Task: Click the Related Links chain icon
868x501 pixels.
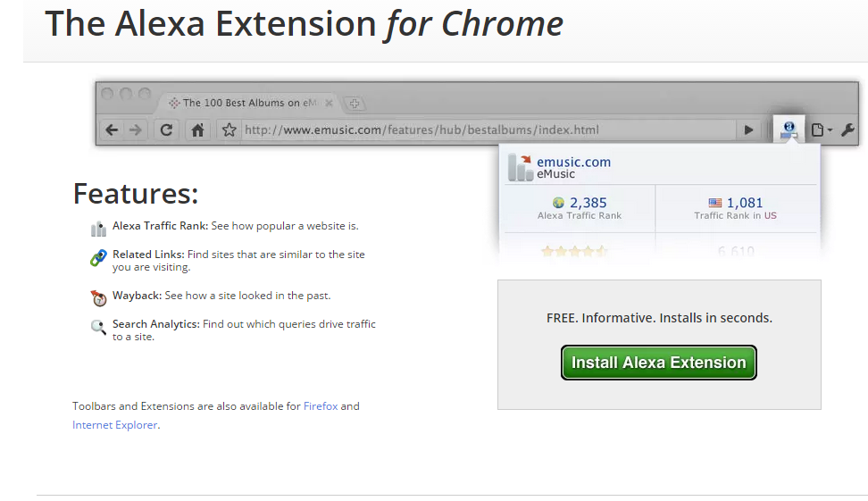Action: (98, 259)
